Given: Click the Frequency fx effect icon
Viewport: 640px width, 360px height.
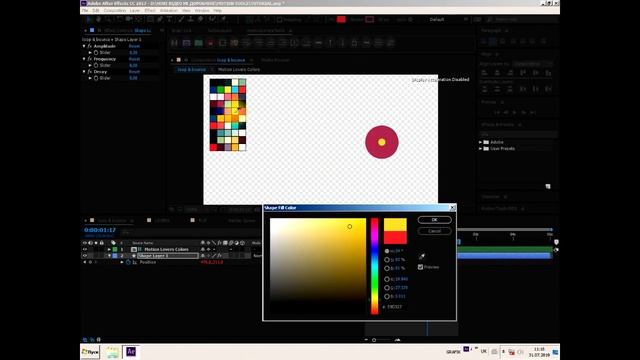Looking at the screenshot, I should point(90,59).
